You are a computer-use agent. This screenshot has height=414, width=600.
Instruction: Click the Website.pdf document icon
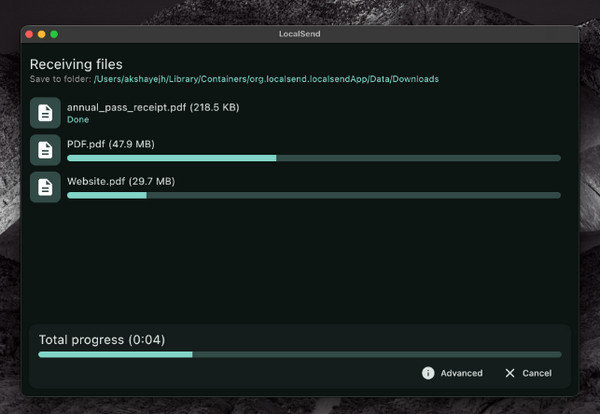pos(45,187)
